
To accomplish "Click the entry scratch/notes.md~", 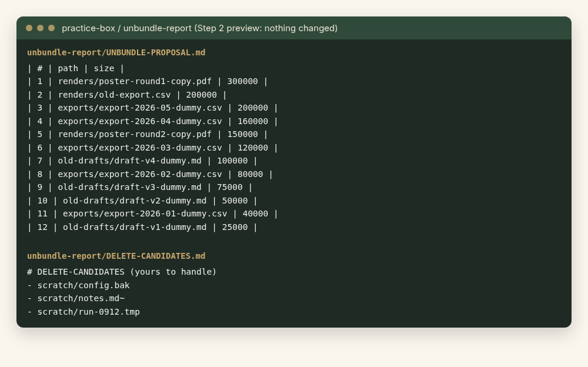I will point(76,298).
